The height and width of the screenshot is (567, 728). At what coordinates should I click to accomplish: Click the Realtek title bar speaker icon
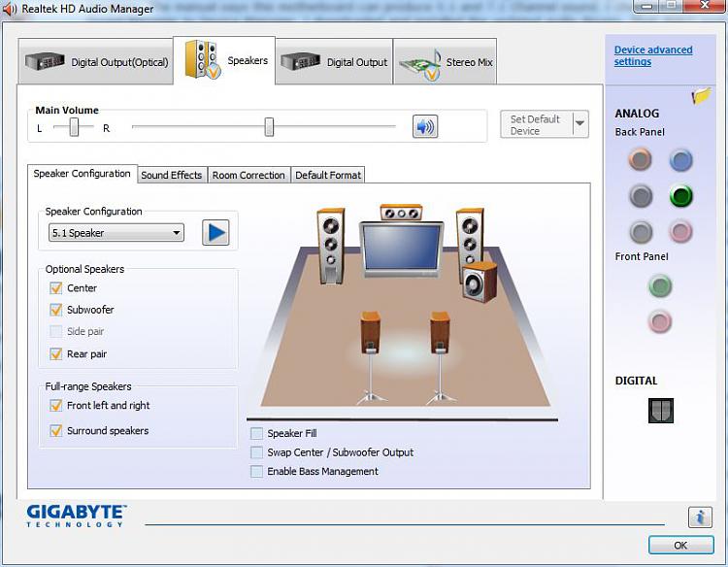pyautogui.click(x=10, y=9)
